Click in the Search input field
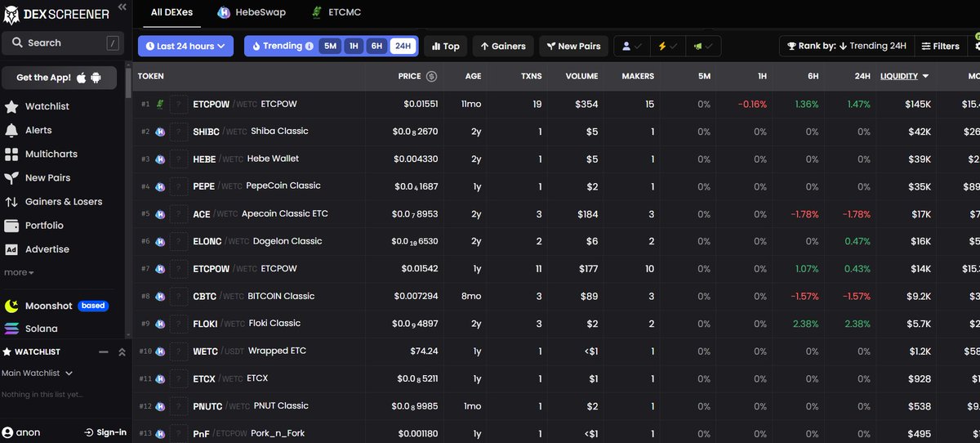 click(x=62, y=43)
